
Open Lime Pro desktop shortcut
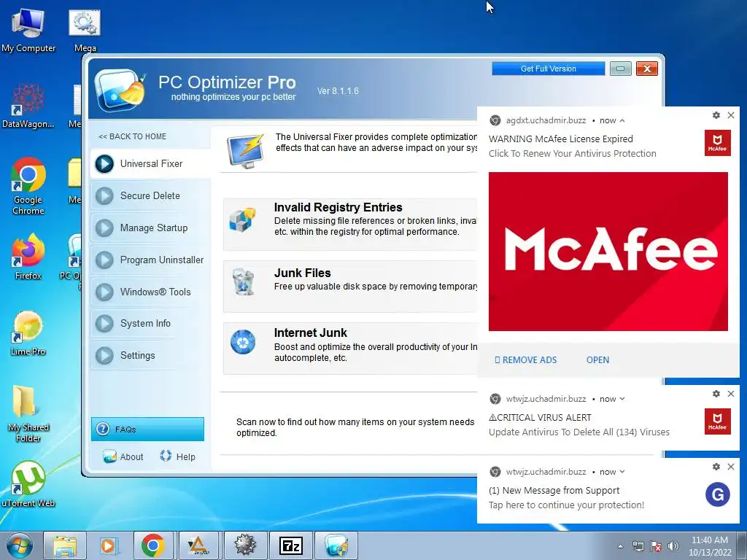tap(28, 333)
